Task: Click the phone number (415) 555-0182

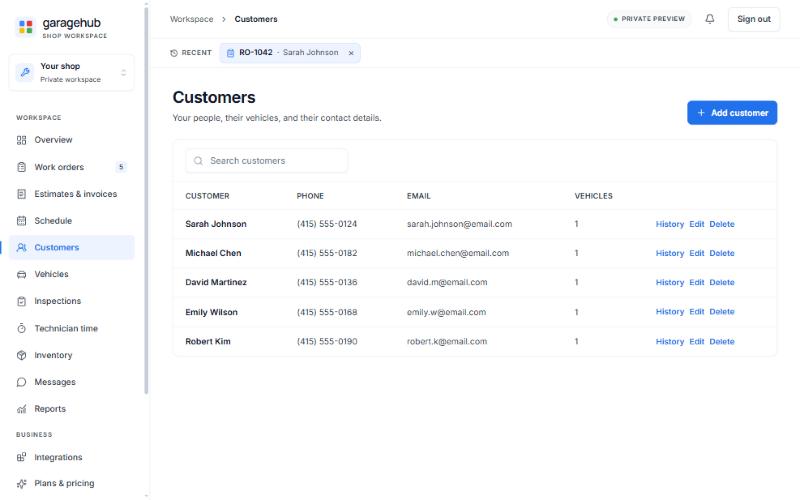Action: point(327,253)
